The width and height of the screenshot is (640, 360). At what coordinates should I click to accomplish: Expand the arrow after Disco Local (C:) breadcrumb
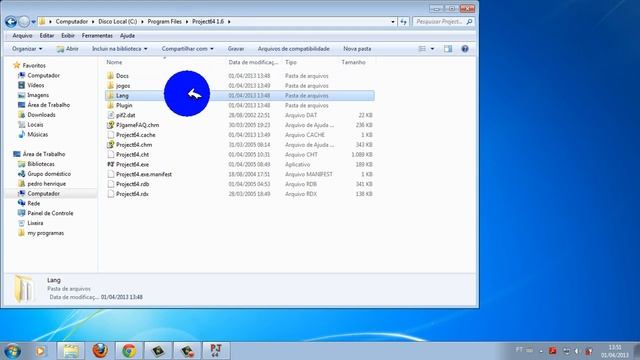[142, 22]
